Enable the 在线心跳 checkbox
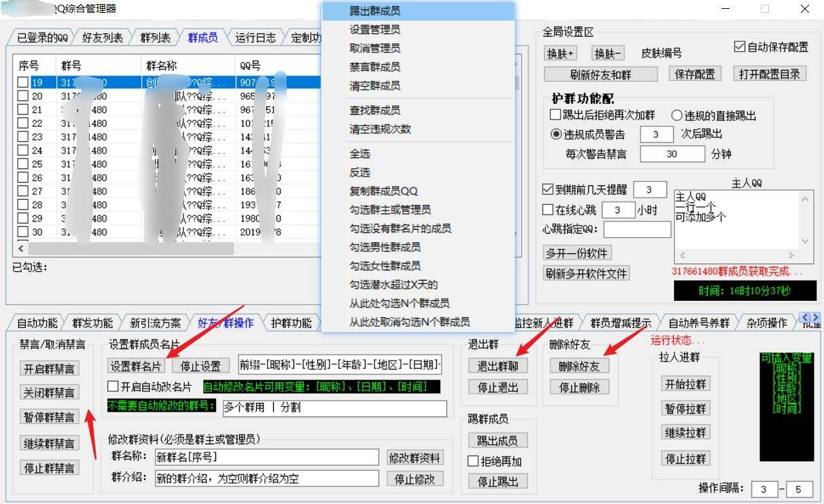Screen dimensions: 824x504 click(x=548, y=210)
